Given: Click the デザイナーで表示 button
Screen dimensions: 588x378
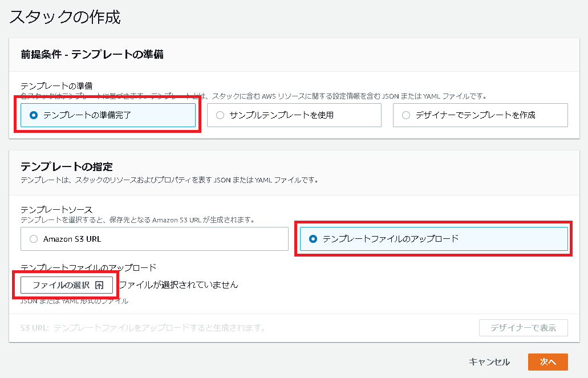Looking at the screenshot, I should point(524,328).
